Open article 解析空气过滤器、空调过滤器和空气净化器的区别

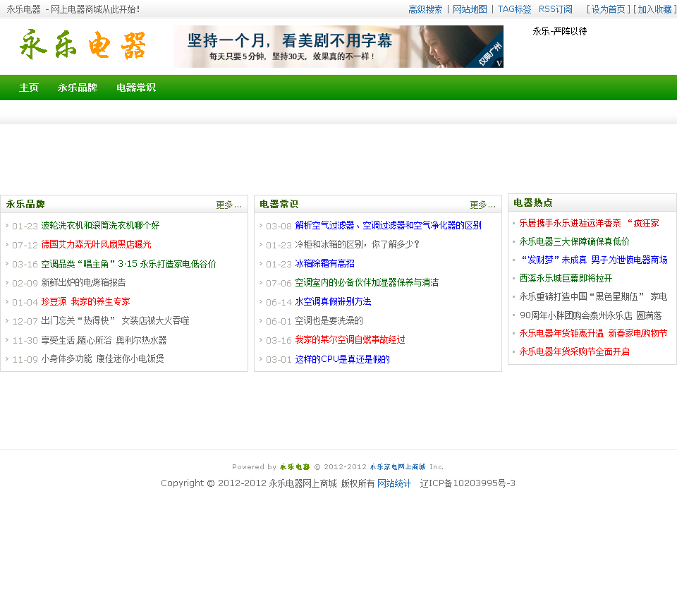pyautogui.click(x=388, y=225)
